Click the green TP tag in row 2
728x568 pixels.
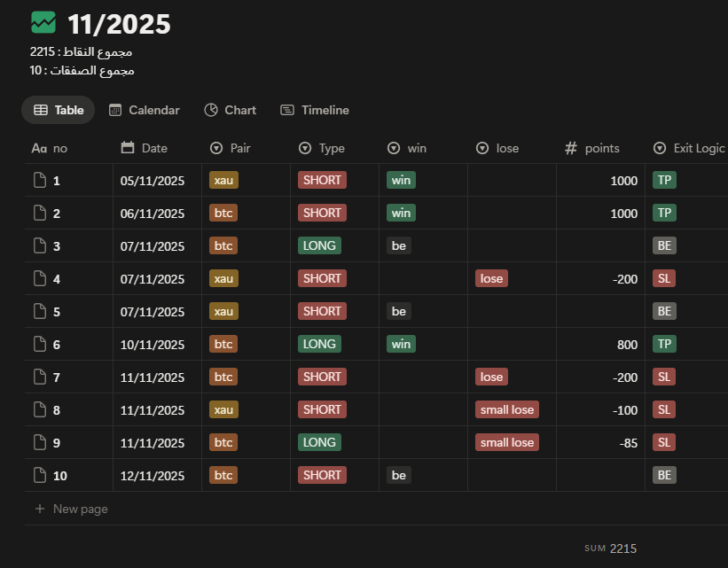pyautogui.click(x=664, y=213)
